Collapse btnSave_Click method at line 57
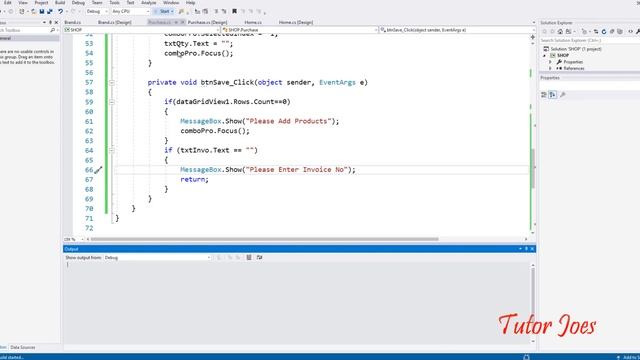 pyautogui.click(x=112, y=82)
